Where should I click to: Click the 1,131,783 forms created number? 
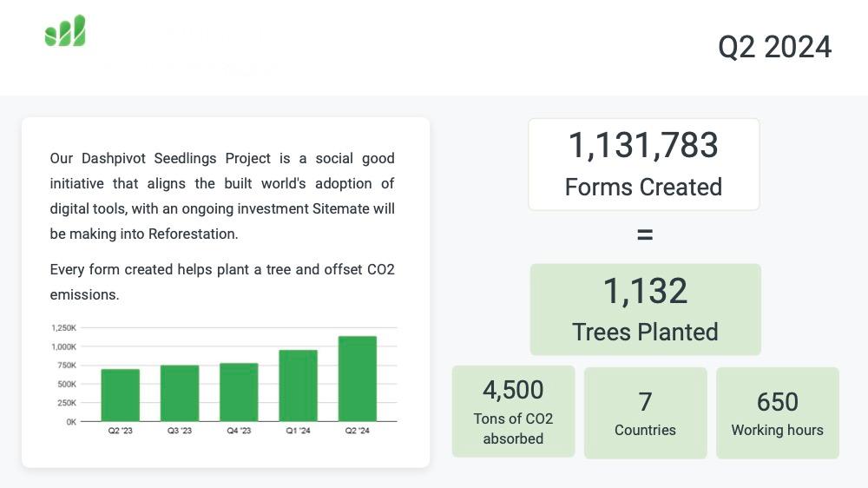point(643,145)
